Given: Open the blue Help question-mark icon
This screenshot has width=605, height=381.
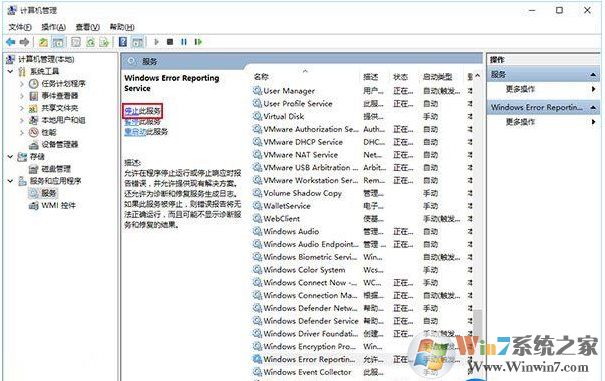Looking at the screenshot, I should (123, 42).
